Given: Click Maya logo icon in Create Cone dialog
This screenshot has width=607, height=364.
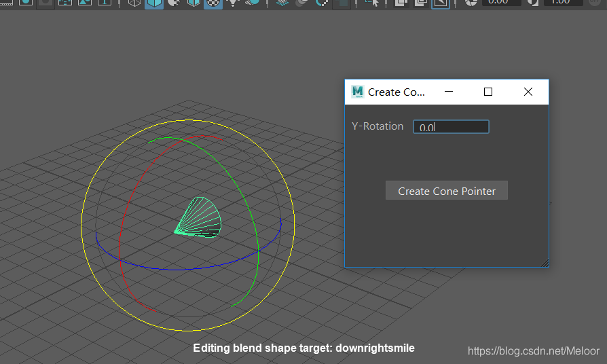Looking at the screenshot, I should point(357,92).
